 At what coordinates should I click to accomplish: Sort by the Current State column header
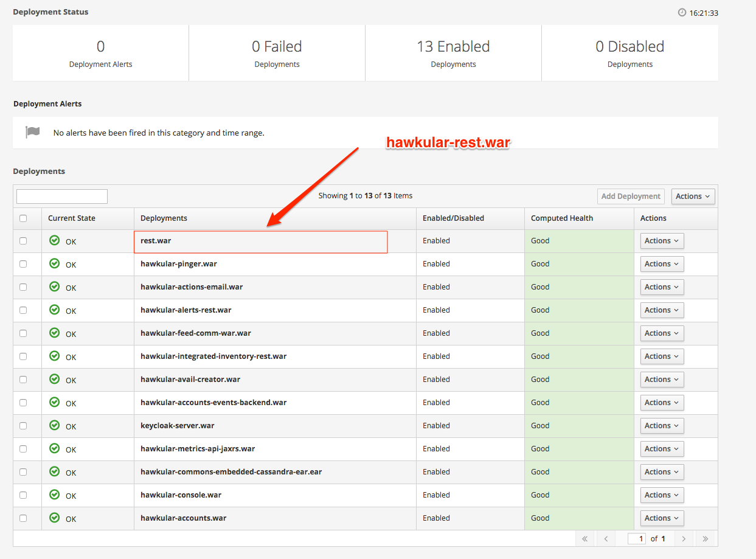click(72, 218)
